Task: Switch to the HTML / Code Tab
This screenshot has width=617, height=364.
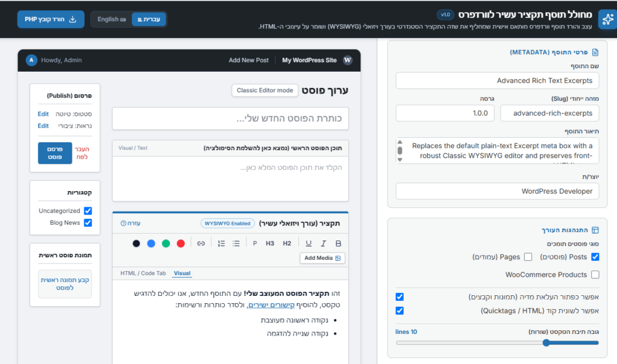Action: tap(143, 273)
